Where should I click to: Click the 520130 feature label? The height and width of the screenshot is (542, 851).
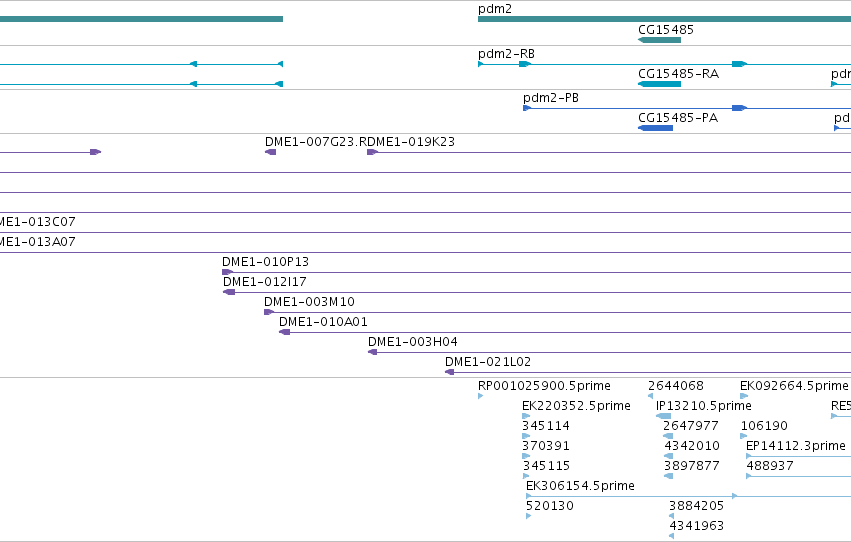(x=550, y=506)
